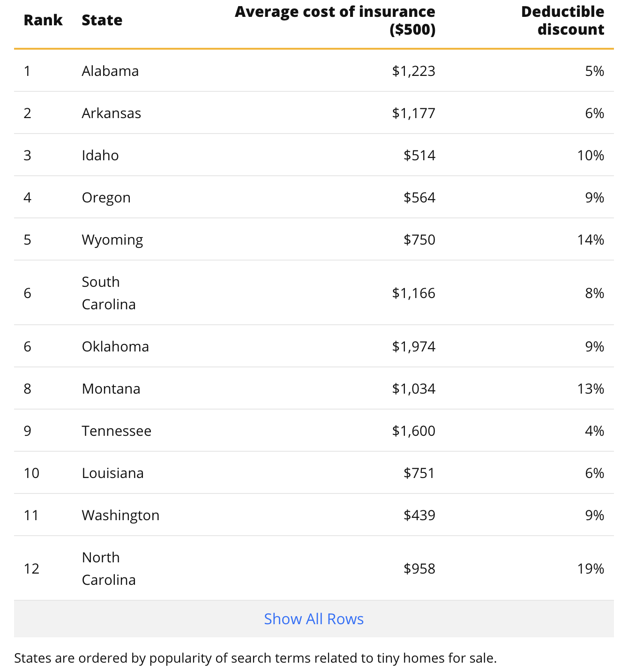Click the South Carolina state cell
Screen dimensions: 628x672
[109, 293]
